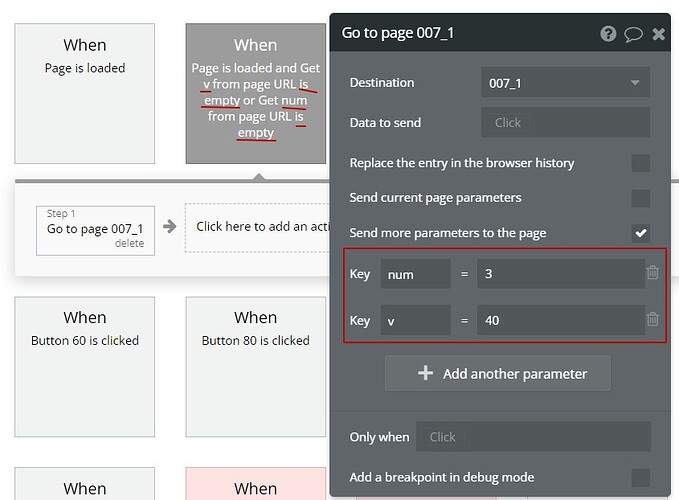Delete Step 1 via delete link

click(x=129, y=243)
